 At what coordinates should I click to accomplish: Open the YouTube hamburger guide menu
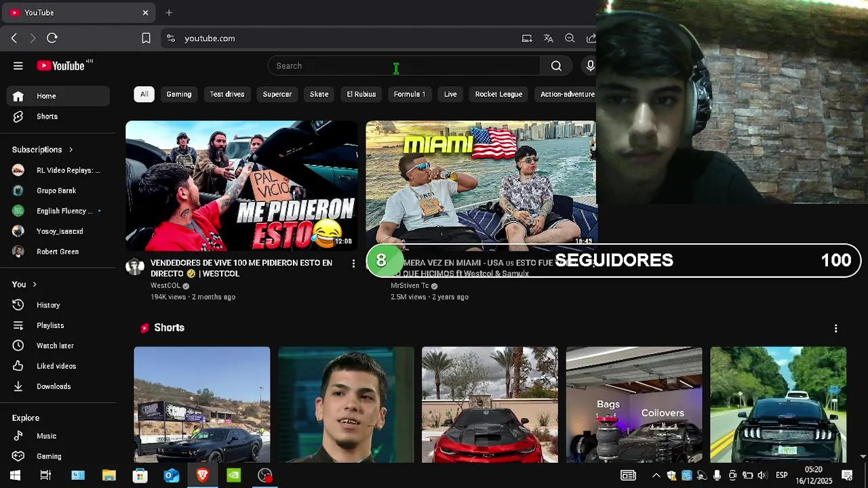[x=18, y=66]
